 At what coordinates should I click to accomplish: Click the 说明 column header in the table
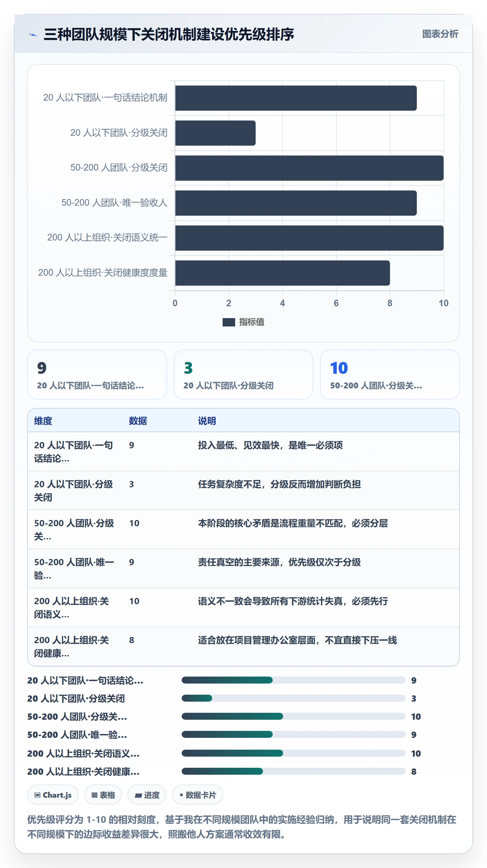pyautogui.click(x=207, y=421)
